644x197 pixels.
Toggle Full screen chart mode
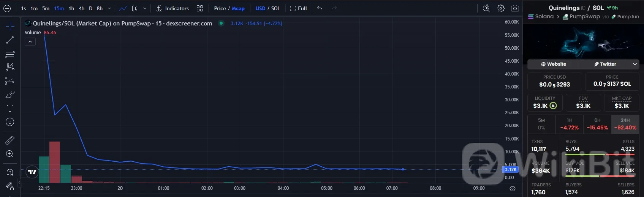[299, 8]
